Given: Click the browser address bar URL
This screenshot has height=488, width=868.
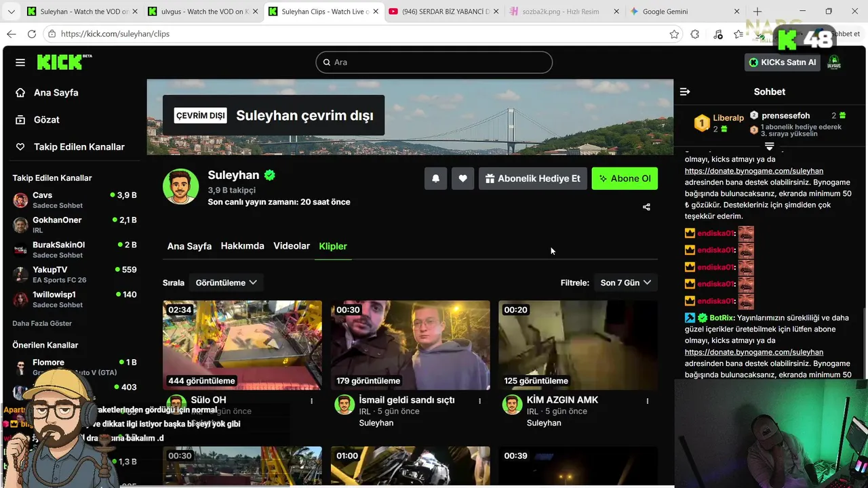Looking at the screenshot, I should click(x=115, y=34).
